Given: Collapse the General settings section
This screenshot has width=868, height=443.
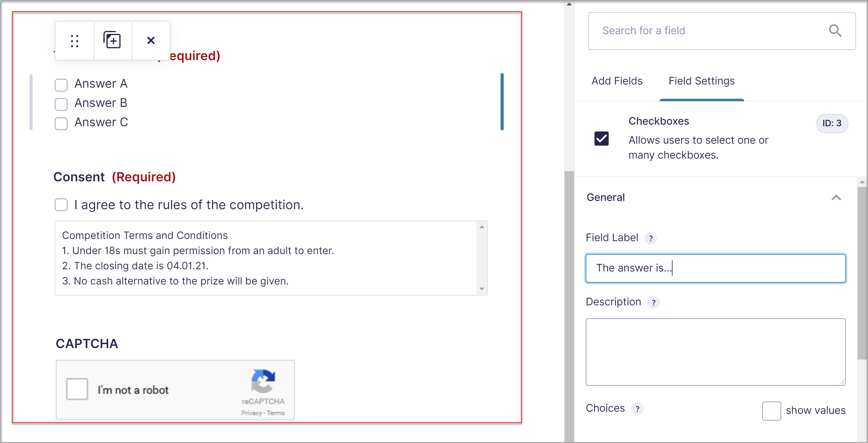Looking at the screenshot, I should point(836,197).
